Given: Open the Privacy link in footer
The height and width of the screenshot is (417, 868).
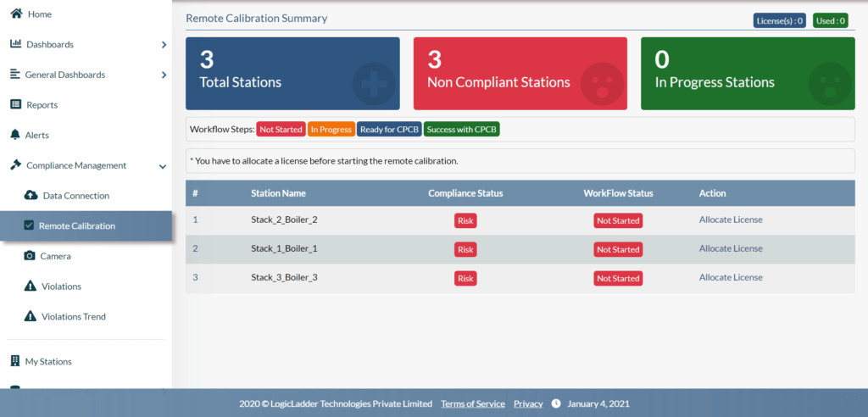Looking at the screenshot, I should pos(528,403).
